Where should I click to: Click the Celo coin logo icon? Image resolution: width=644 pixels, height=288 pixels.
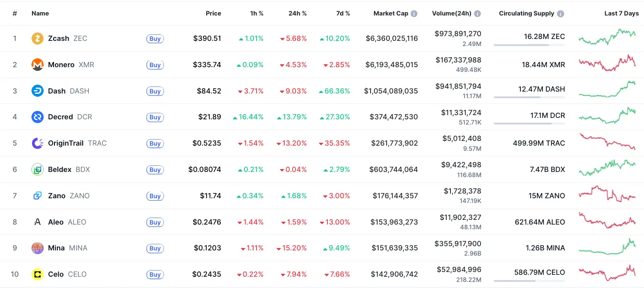(38, 274)
